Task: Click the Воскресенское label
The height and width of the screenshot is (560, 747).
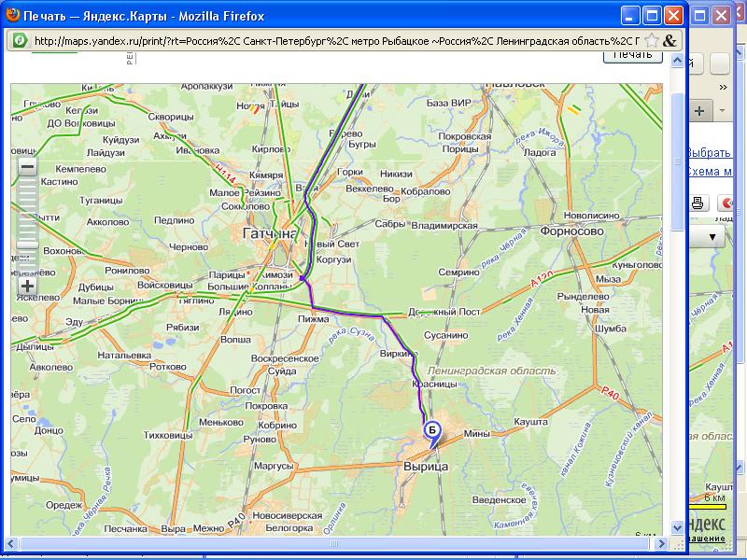Action: tap(285, 358)
